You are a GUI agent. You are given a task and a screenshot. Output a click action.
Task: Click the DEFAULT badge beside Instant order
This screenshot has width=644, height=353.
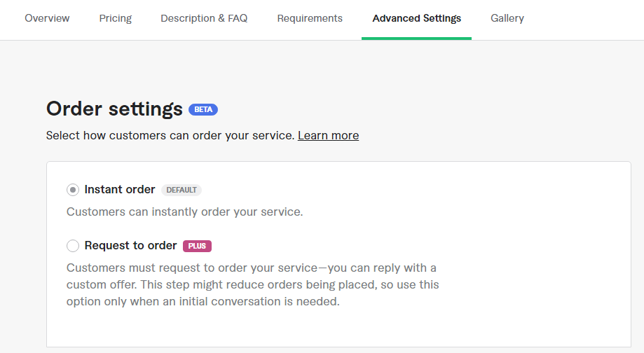(x=181, y=190)
